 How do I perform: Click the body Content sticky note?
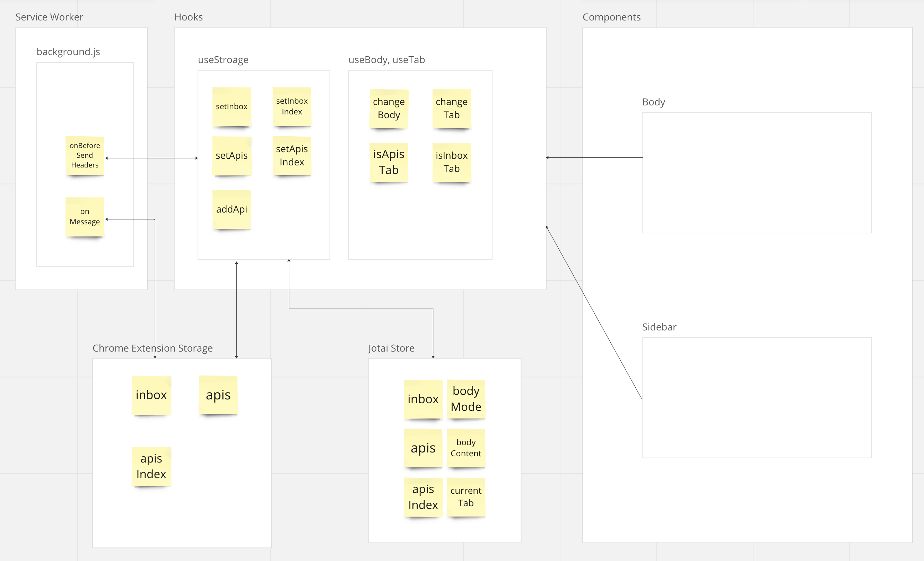point(466,448)
